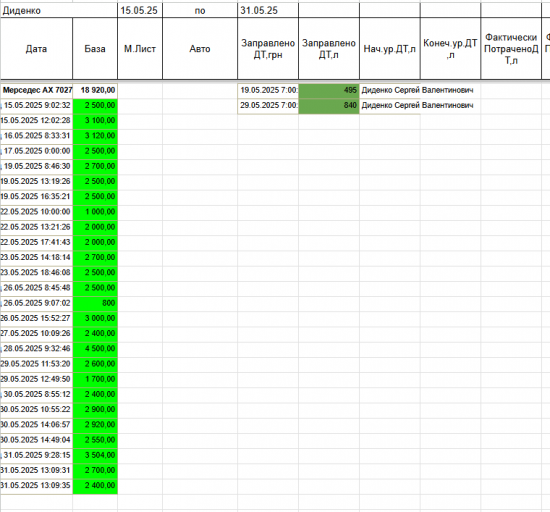This screenshot has width=550, height=512.
Task: Click the green cell 4 500,00
Action: point(95,349)
